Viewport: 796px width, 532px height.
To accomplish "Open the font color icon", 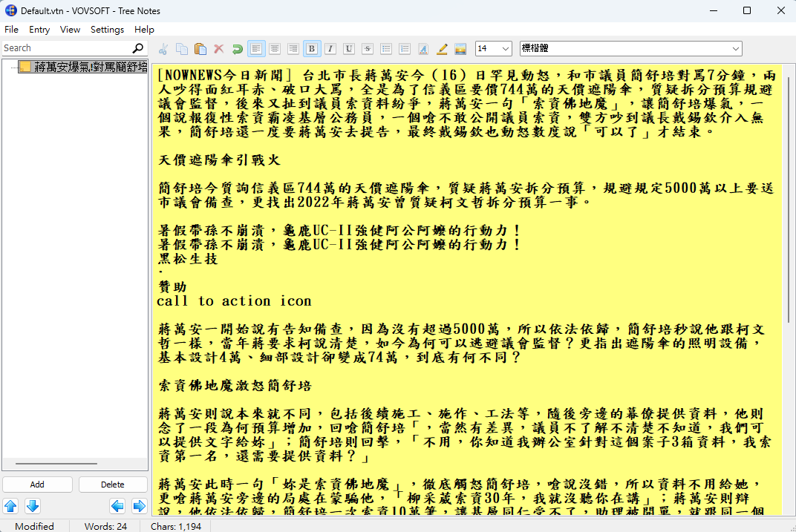I will click(423, 49).
